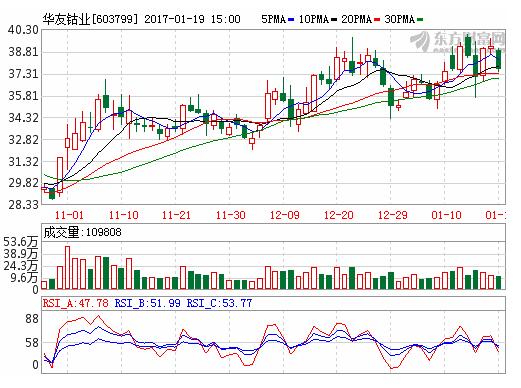The width and height of the screenshot is (521, 388).
Task: Click the red 20PMA legend swatch
Action: coord(377,20)
